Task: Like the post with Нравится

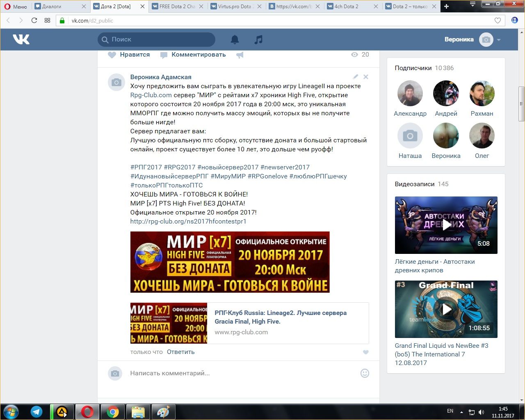Action: pyautogui.click(x=129, y=55)
